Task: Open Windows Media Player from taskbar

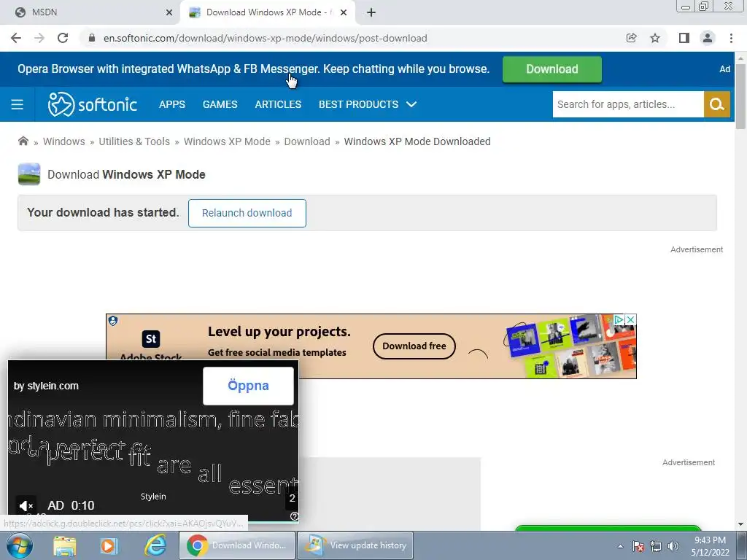Action: (109, 545)
